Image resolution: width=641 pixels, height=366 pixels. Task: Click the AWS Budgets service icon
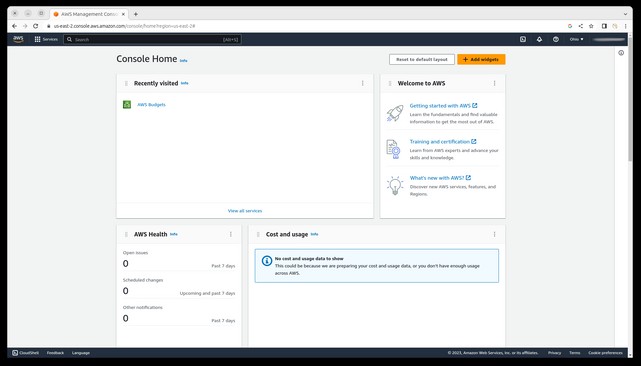(127, 105)
